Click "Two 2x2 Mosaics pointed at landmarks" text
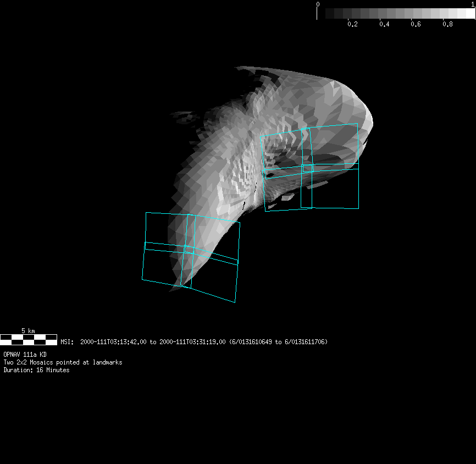Image resolution: width=476 pixels, height=464 pixels. pos(63,362)
